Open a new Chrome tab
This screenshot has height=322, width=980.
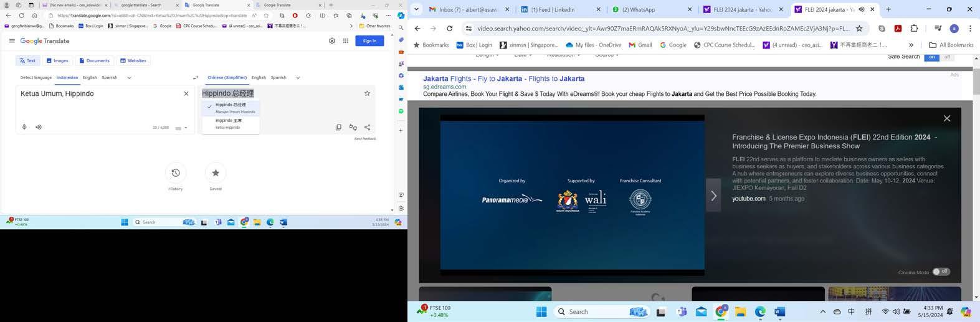point(888,9)
